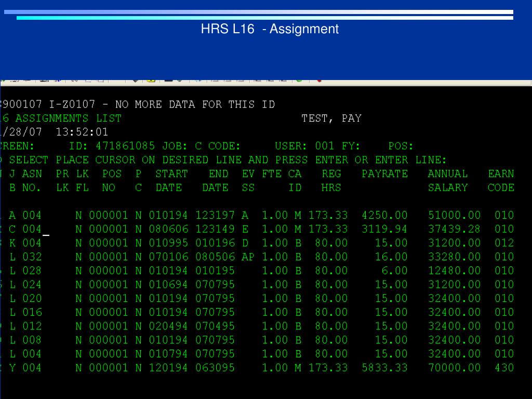Click the END DATE column header
532x399 pixels.
click(215, 180)
